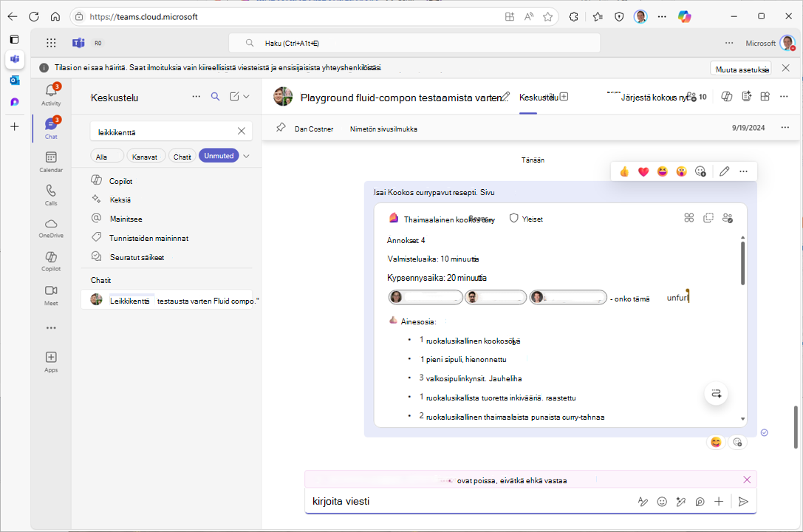803x532 pixels.
Task: Open chat header more options ellipsis
Action: tap(784, 96)
